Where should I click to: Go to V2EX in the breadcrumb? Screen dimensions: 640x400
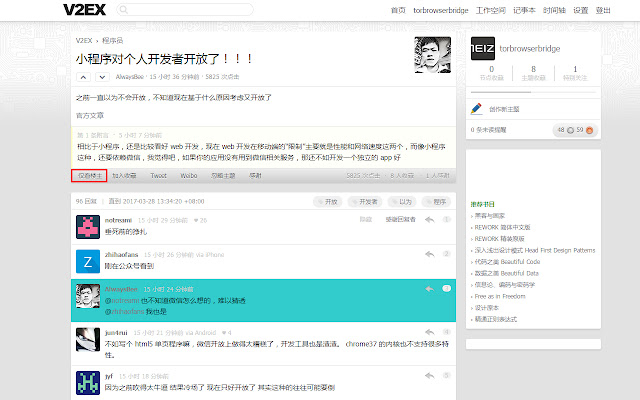pos(84,40)
